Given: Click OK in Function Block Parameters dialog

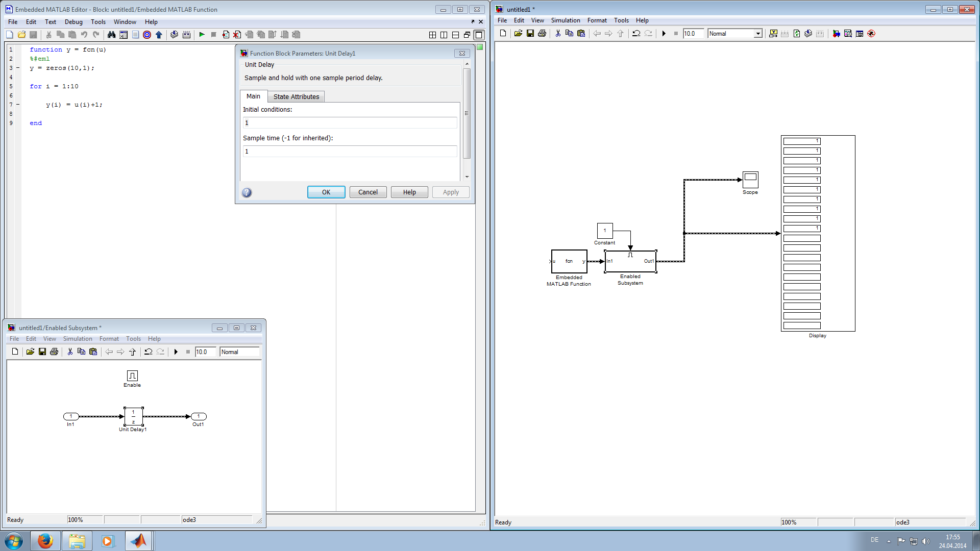Looking at the screenshot, I should tap(326, 192).
